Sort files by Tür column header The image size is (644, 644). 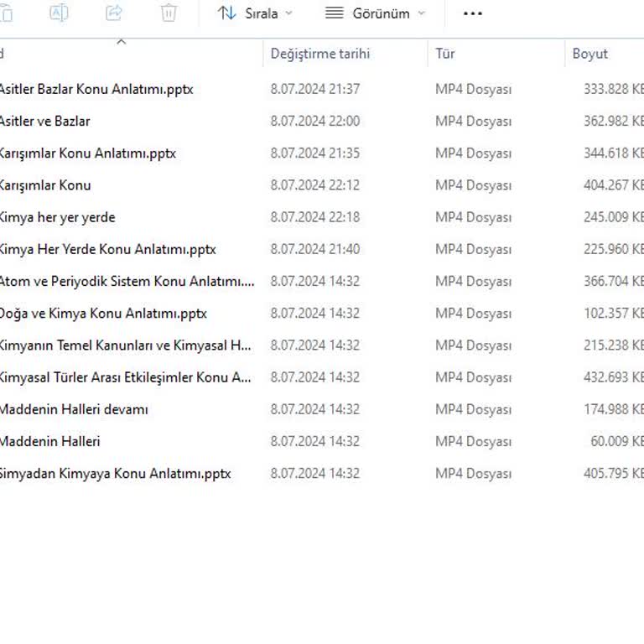pyautogui.click(x=445, y=54)
